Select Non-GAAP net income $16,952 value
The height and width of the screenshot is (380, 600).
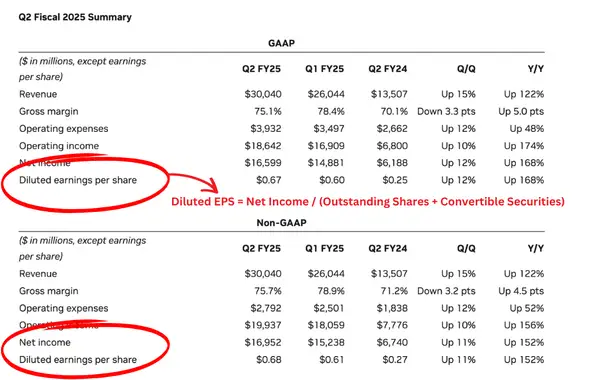(263, 342)
